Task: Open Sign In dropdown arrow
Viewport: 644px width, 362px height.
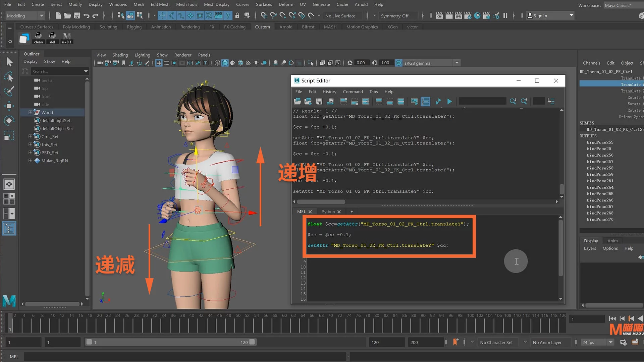Action: click(x=572, y=15)
